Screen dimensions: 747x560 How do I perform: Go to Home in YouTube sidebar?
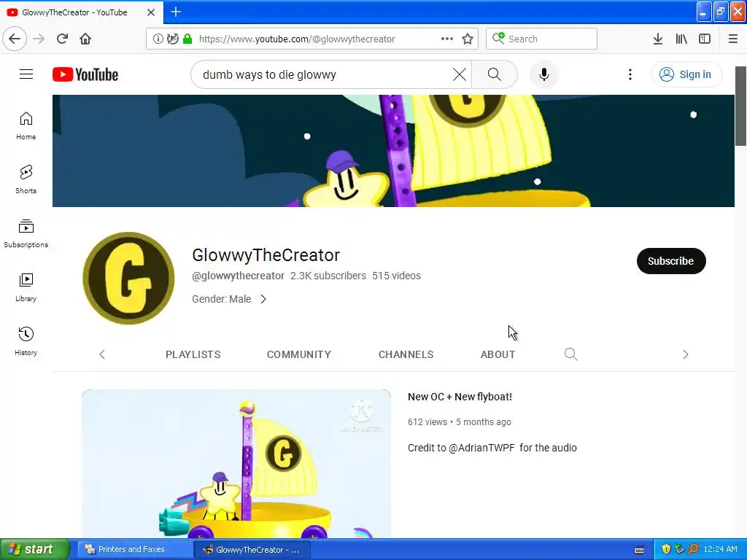coord(26,125)
